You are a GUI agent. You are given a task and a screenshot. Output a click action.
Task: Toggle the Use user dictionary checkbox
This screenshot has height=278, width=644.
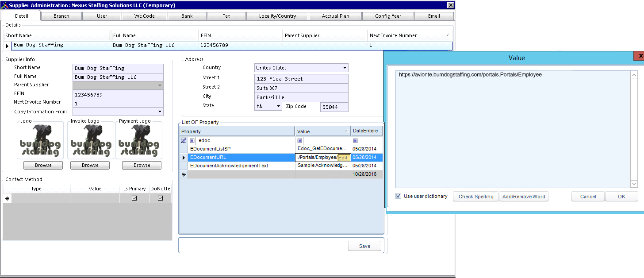point(399,196)
